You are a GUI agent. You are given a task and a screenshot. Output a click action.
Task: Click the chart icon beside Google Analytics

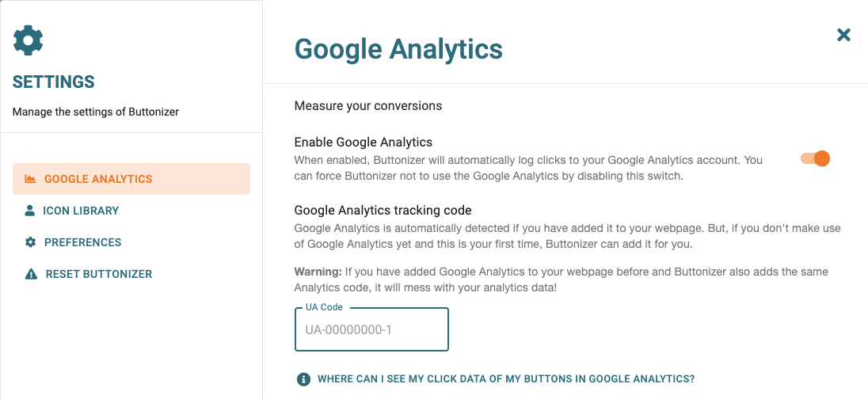coord(30,179)
